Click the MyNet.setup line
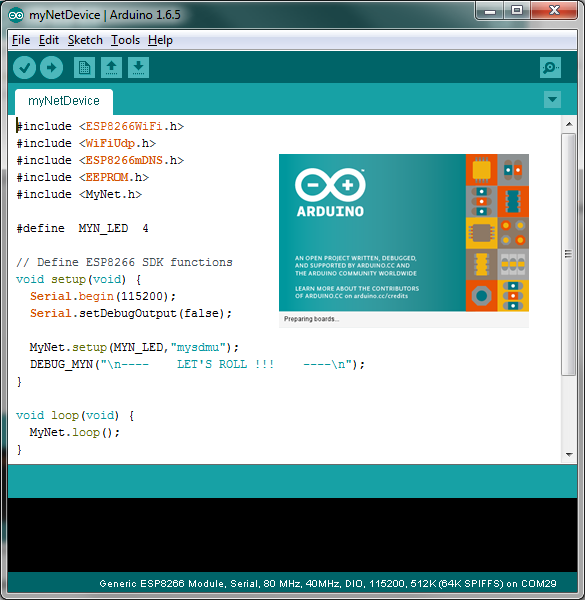 [x=134, y=347]
